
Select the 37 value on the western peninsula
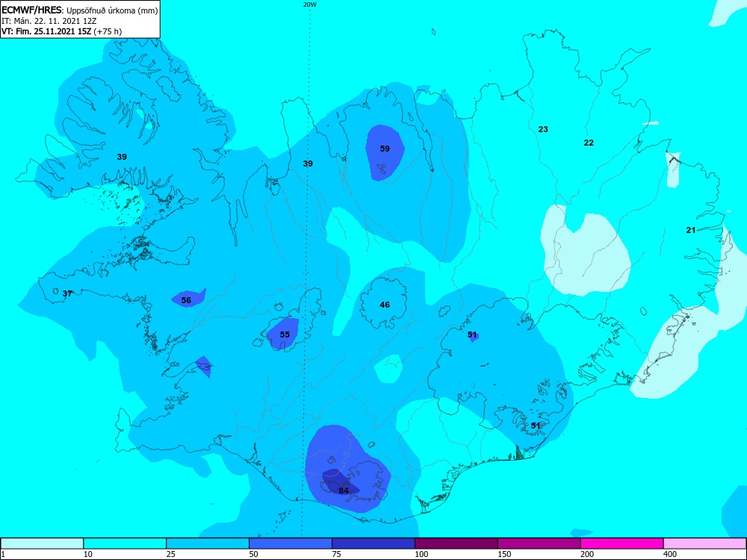click(67, 293)
